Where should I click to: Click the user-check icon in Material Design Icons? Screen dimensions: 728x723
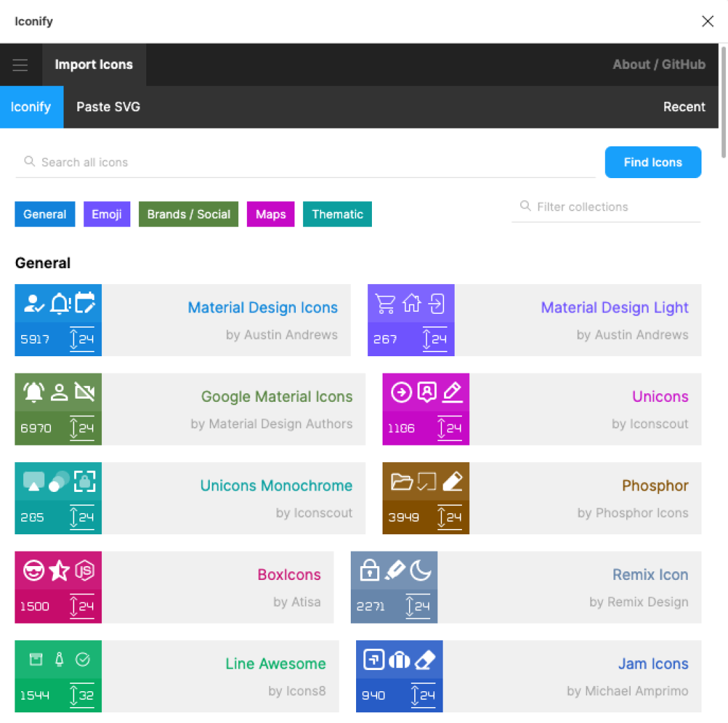click(x=34, y=304)
